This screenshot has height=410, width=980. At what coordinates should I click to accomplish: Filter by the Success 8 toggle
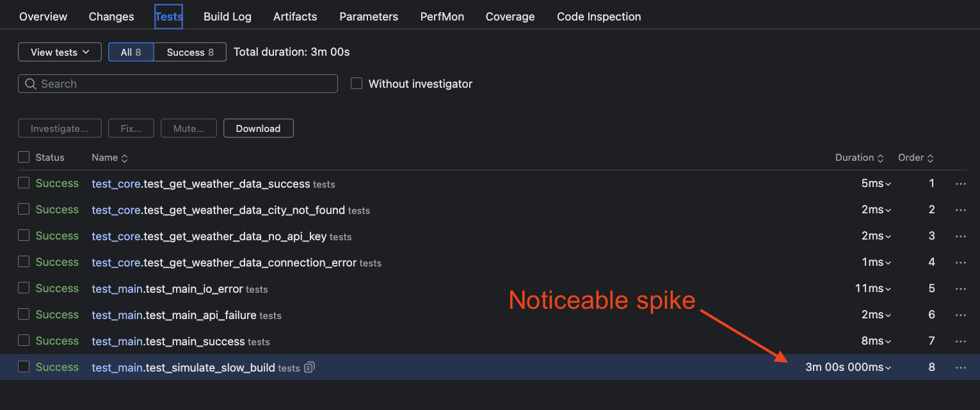[x=190, y=52]
